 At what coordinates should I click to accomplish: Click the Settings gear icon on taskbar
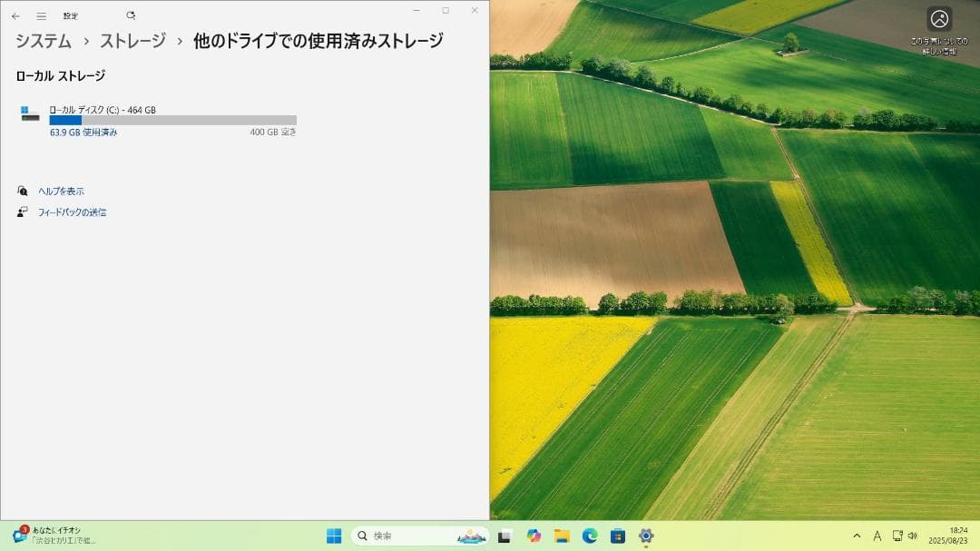pos(649,535)
